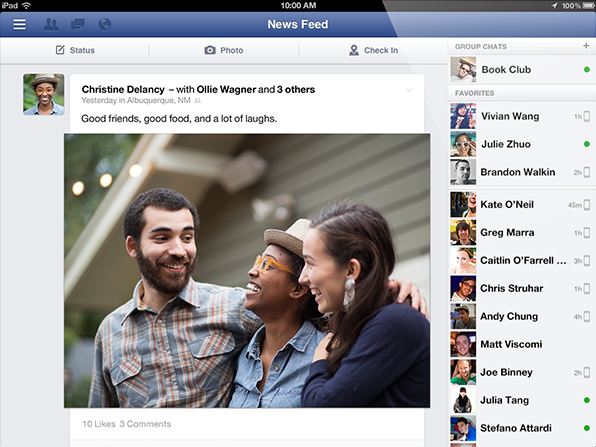The width and height of the screenshot is (596, 447).
Task: Tap the 10:00 AM clock
Action: point(298,5)
